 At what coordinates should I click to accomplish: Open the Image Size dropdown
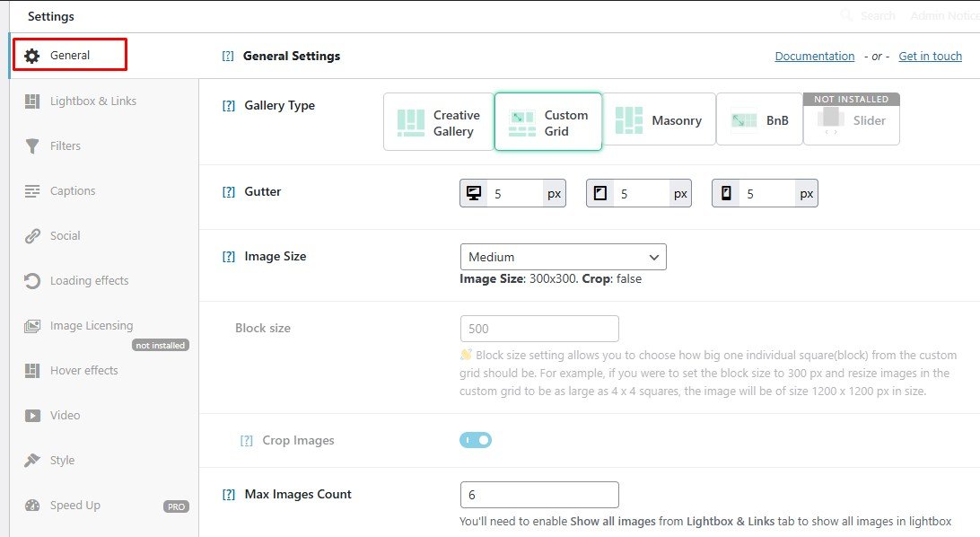click(563, 257)
